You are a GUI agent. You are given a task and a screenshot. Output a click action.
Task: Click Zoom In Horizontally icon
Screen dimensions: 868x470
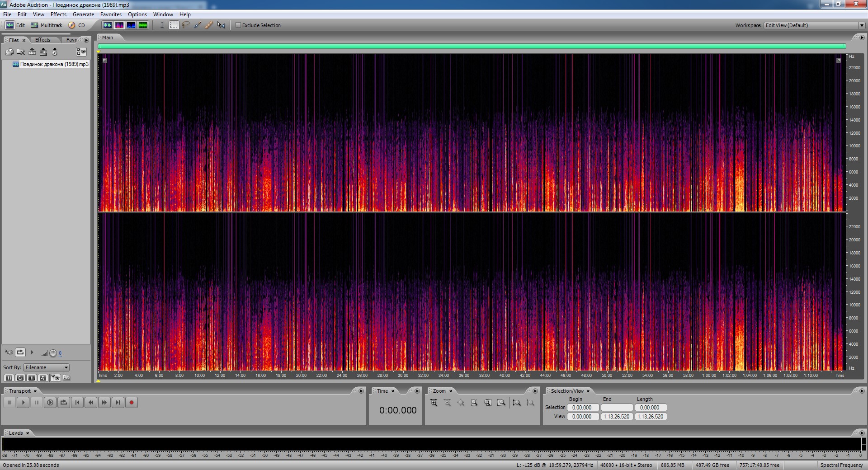[434, 403]
